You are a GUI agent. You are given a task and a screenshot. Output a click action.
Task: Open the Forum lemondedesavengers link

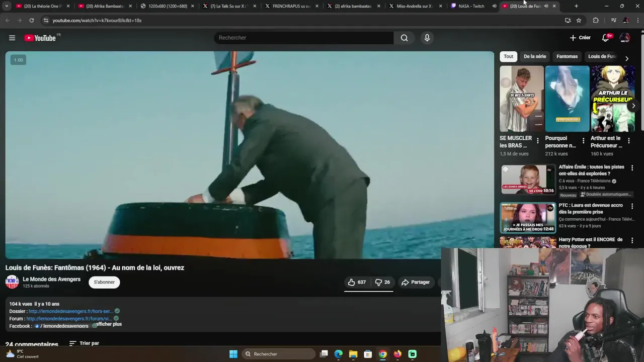click(69, 318)
